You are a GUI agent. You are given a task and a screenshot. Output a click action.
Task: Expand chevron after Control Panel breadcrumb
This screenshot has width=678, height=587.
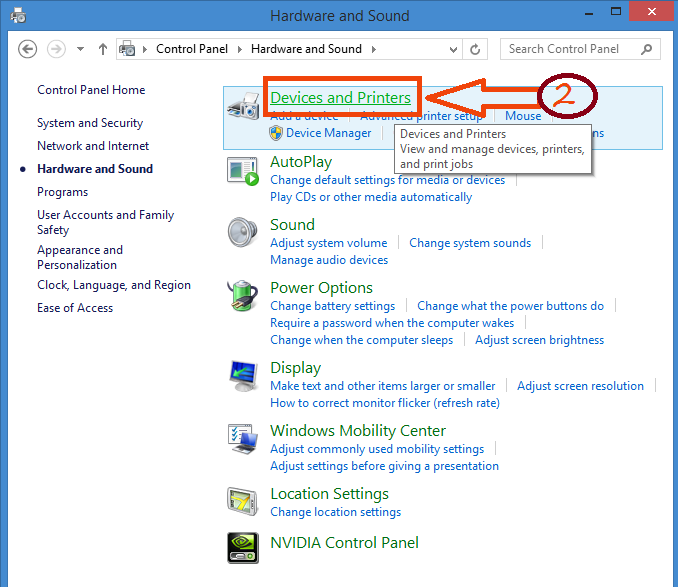click(240, 49)
